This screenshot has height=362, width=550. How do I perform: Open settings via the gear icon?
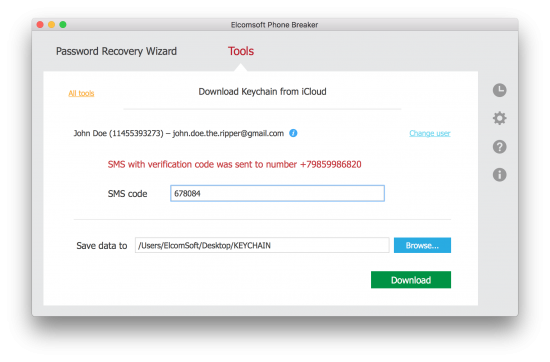499,118
